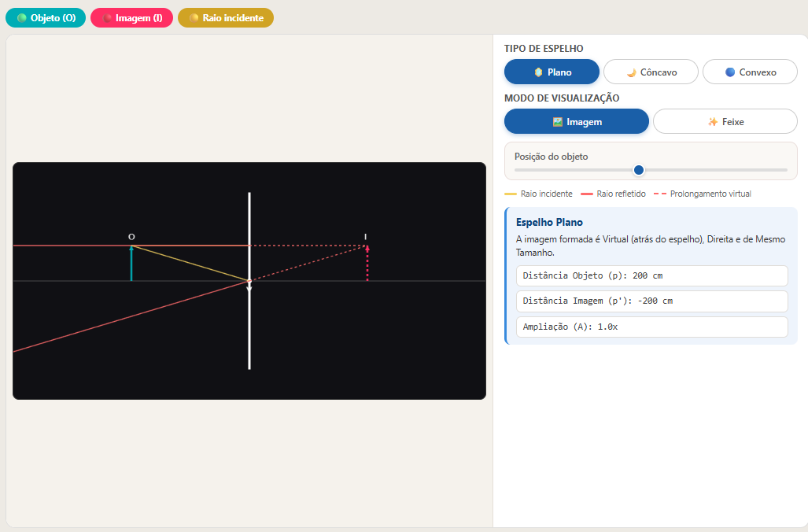Click the Imagem (I) legend pill
The image size is (808, 532).
point(132,17)
